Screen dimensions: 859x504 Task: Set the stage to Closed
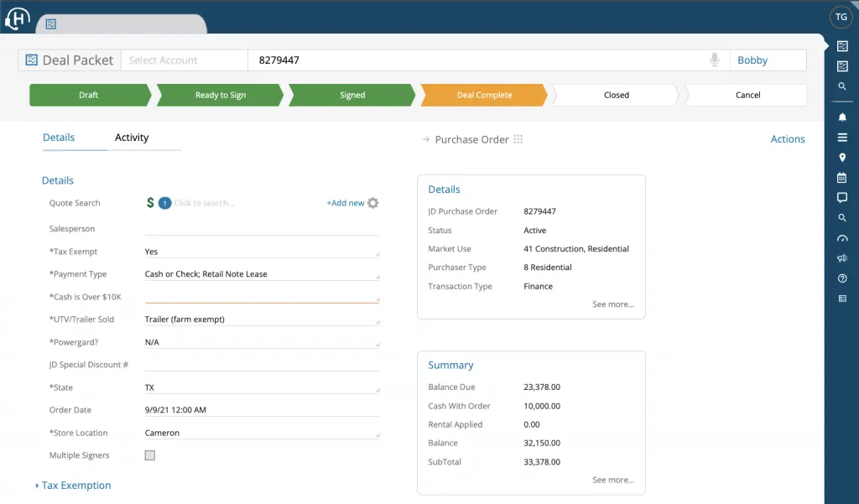617,95
